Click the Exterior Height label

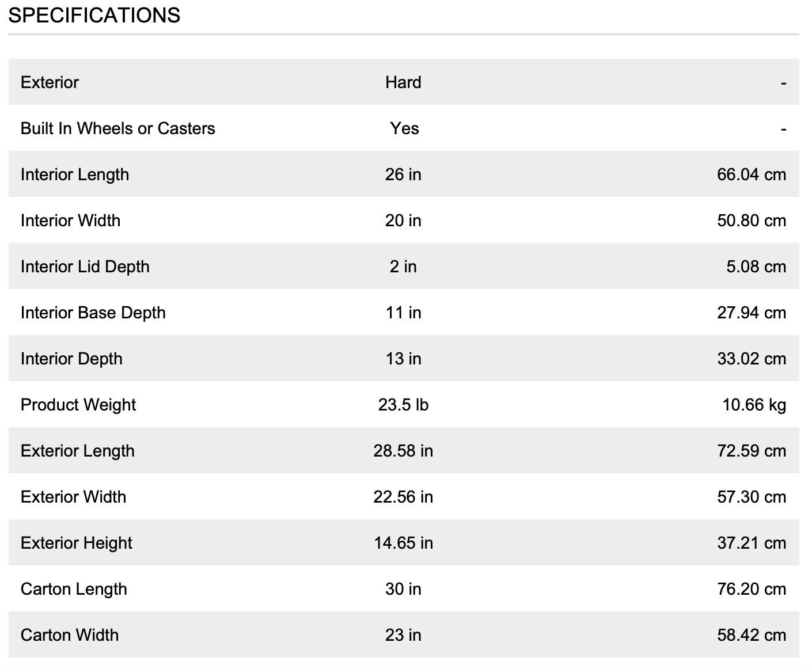tap(77, 543)
